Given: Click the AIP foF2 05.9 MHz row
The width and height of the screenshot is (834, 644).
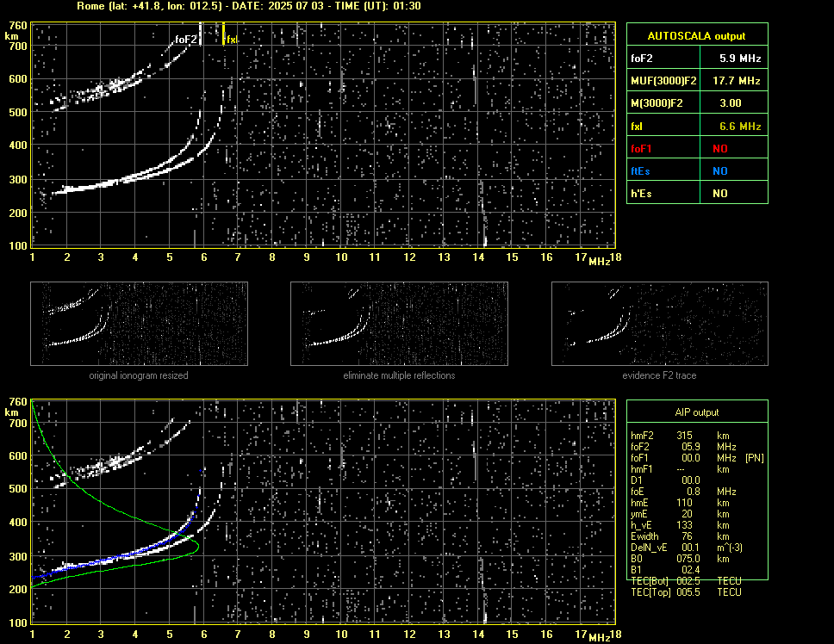Looking at the screenshot, I should (x=683, y=447).
